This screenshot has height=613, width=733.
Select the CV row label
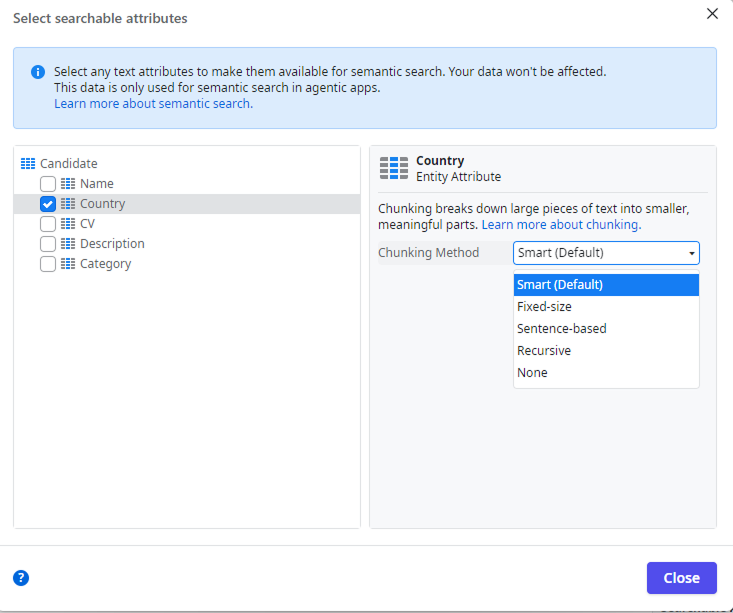pos(87,224)
